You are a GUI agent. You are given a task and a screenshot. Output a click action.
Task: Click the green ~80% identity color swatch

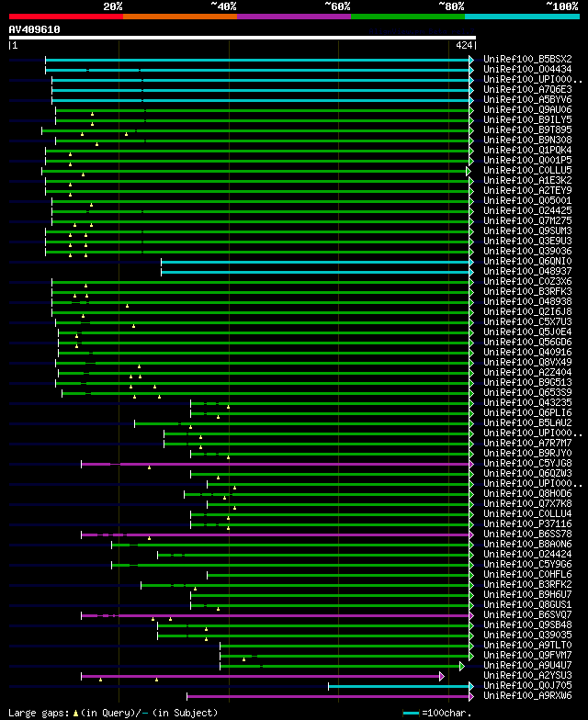point(408,17)
